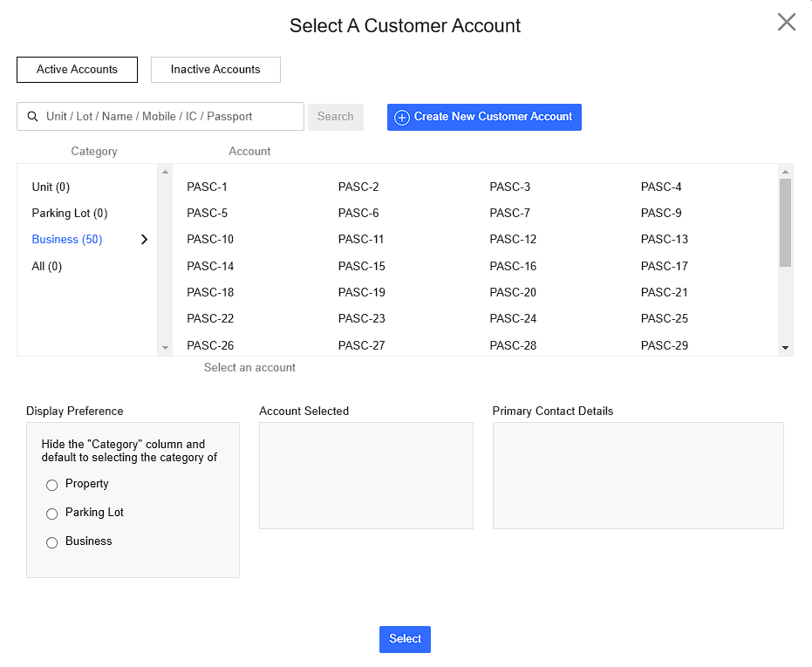Enable the Business display preference option
Viewport: 812px width, 667px height.
click(x=52, y=542)
